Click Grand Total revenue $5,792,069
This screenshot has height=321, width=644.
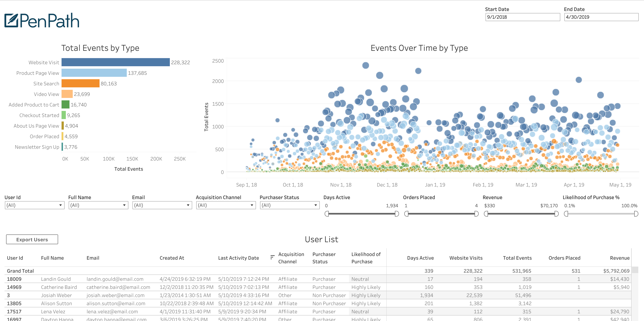[x=616, y=271]
